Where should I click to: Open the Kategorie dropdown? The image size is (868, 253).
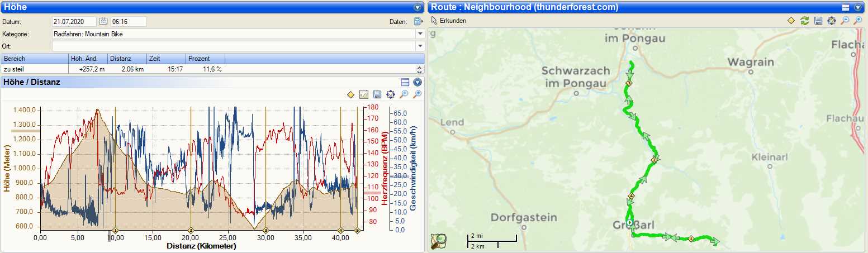[x=420, y=34]
